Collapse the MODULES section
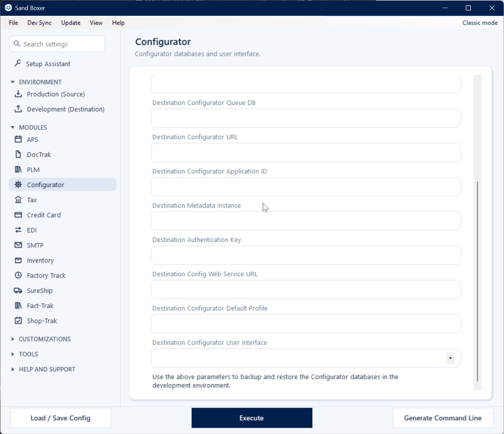 click(13, 127)
